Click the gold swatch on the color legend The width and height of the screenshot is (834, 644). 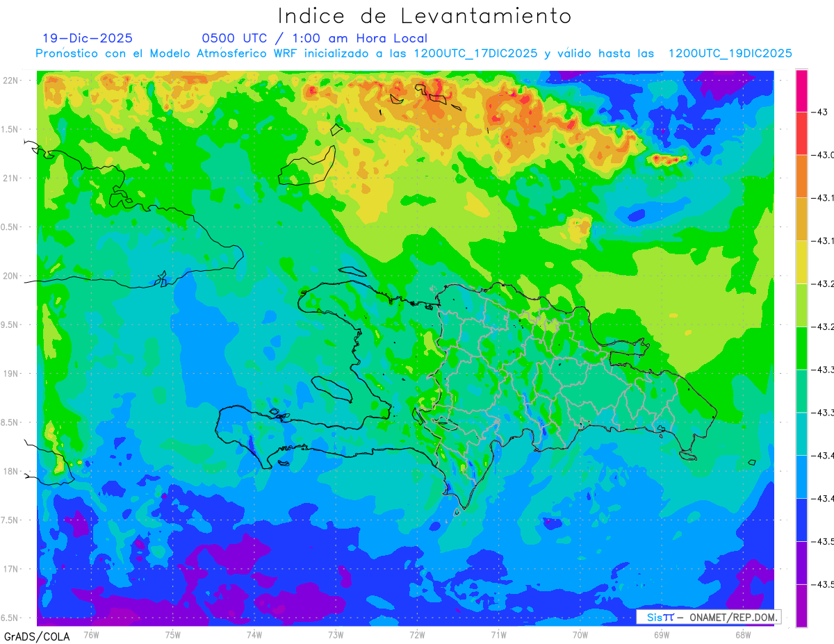[801, 219]
